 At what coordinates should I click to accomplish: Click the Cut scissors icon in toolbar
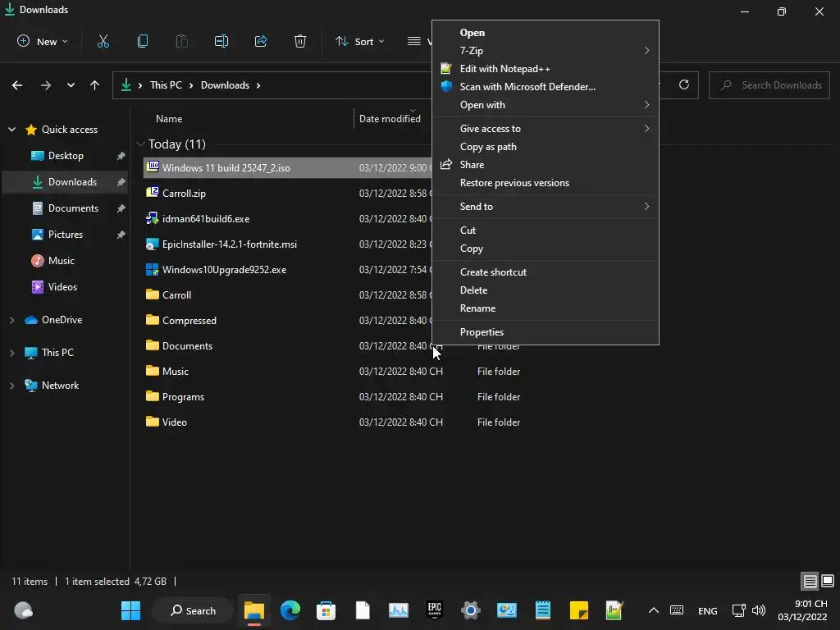tap(103, 41)
